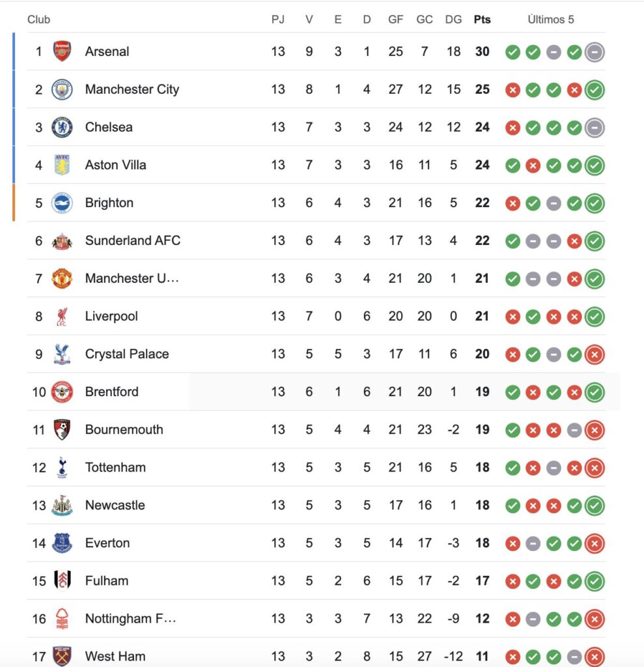Click the Everton crest icon
This screenshot has height=667, width=644.
click(62, 543)
